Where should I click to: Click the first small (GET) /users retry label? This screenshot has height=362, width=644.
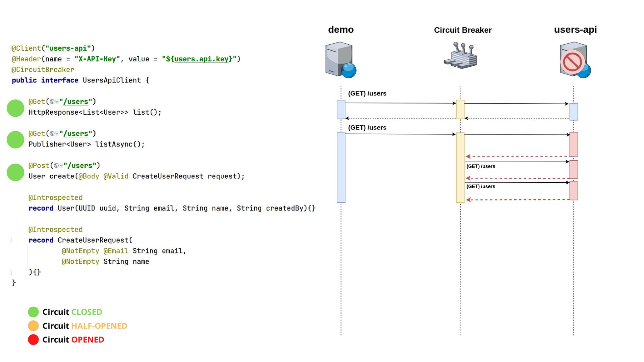click(x=481, y=166)
